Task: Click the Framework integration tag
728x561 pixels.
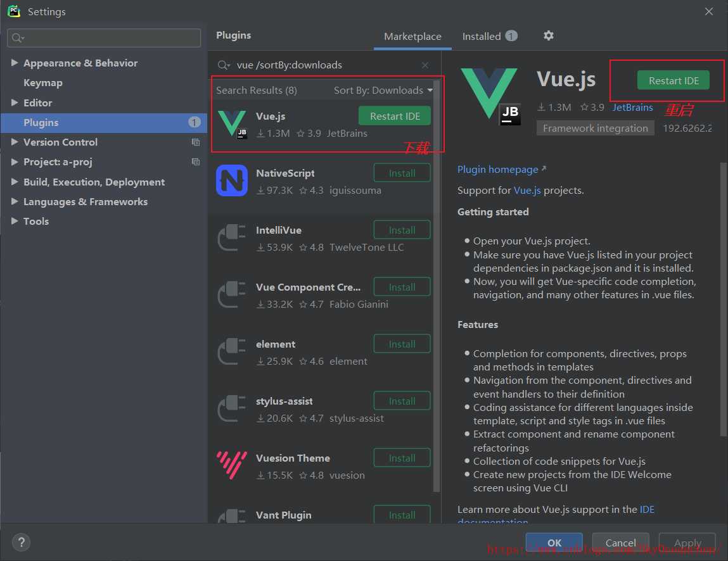Action: (595, 128)
